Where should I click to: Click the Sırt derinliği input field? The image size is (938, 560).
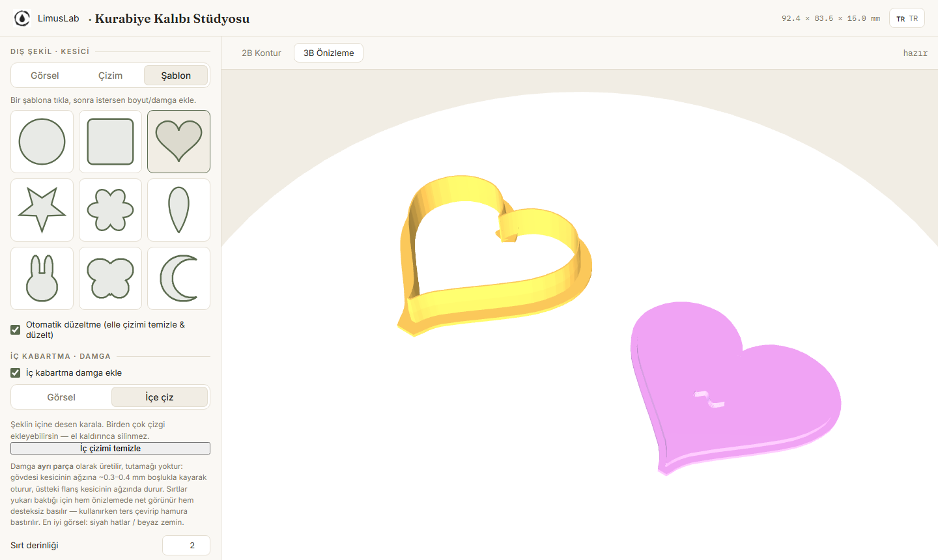click(186, 546)
